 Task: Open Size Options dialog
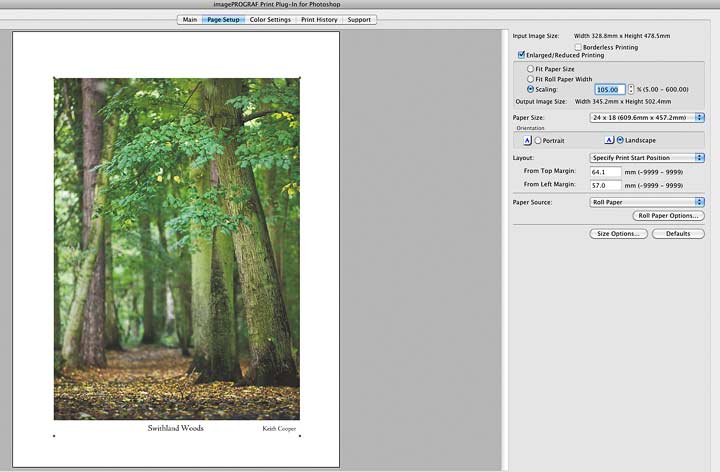pos(618,234)
